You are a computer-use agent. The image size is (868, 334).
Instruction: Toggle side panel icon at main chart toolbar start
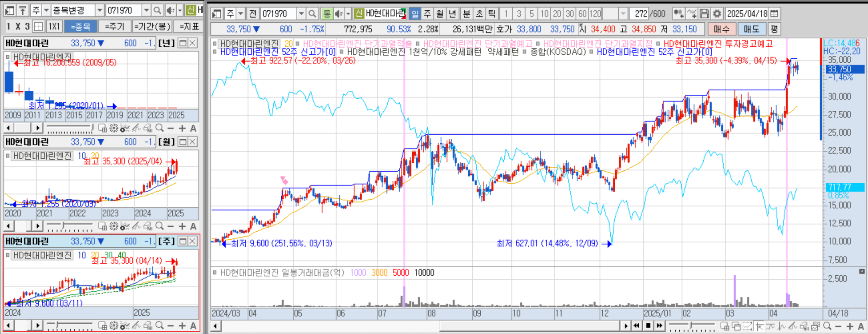(x=217, y=14)
